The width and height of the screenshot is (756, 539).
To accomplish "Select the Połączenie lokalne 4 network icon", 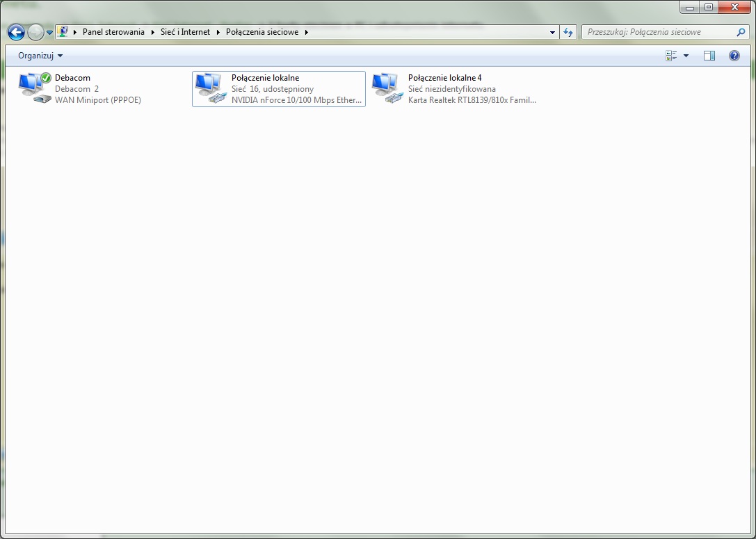I will 387,88.
